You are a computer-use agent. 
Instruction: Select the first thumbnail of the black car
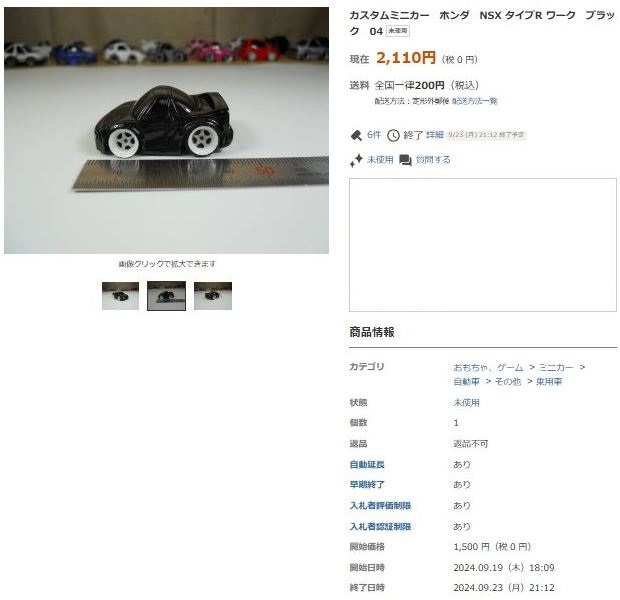click(120, 296)
